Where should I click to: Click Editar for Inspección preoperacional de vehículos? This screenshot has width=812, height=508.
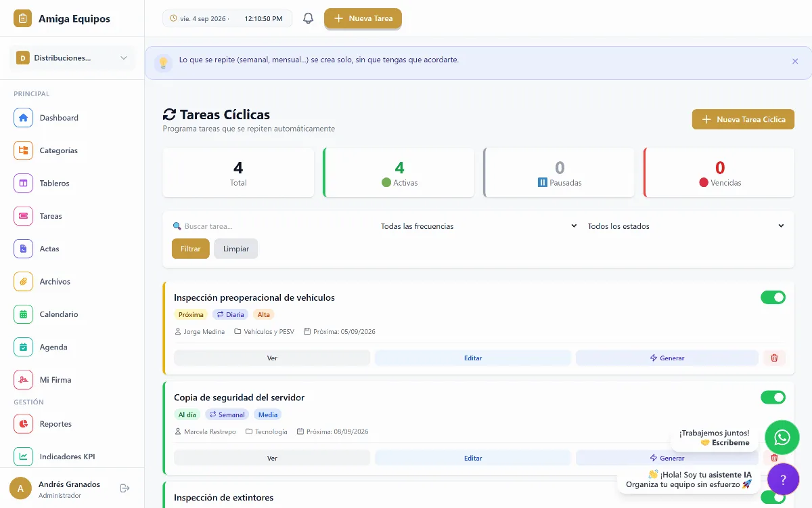(x=473, y=358)
